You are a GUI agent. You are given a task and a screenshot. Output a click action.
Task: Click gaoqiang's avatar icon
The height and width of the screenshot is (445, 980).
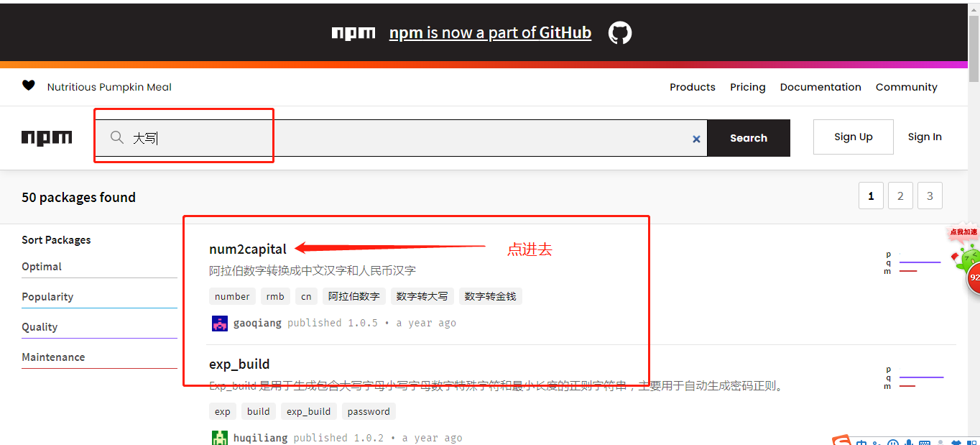pyautogui.click(x=220, y=323)
